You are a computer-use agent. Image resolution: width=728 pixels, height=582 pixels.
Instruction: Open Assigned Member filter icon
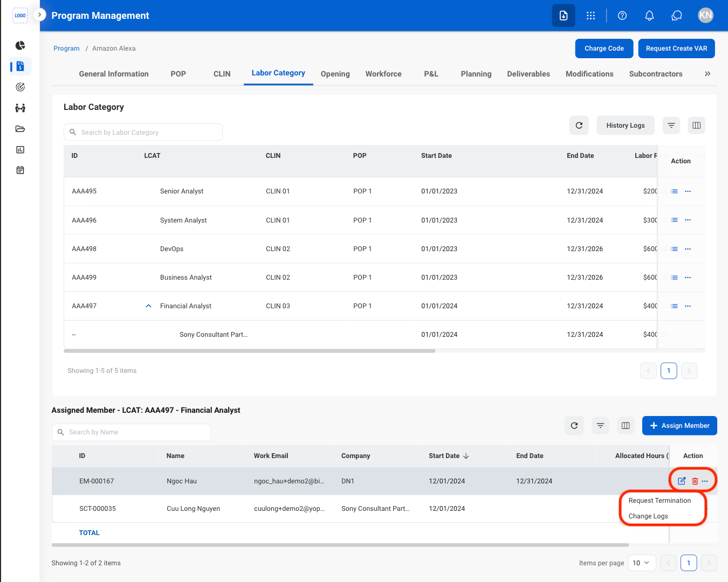point(600,426)
